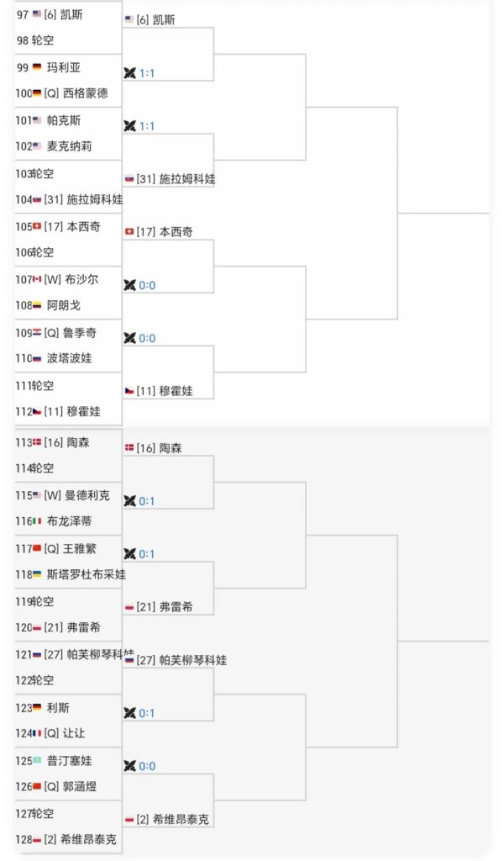Open head-to-head icon for 帕克斯 vs 麦克纳莉
The height and width of the screenshot is (861, 504).
129,126
